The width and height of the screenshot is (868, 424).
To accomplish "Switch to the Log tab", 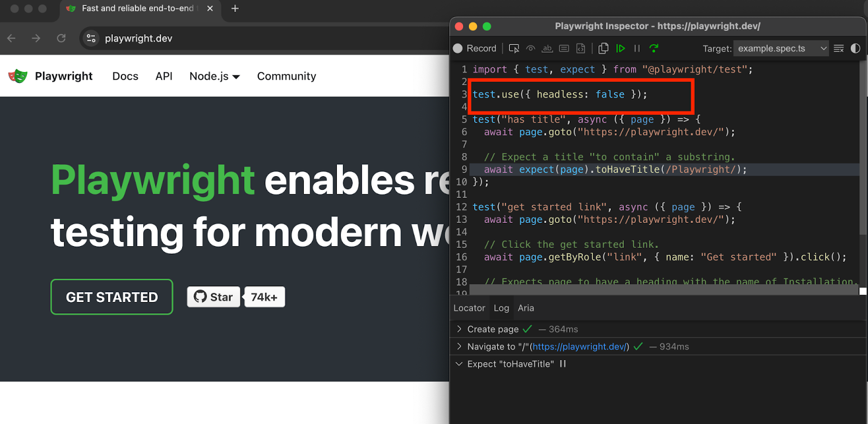I will (501, 308).
